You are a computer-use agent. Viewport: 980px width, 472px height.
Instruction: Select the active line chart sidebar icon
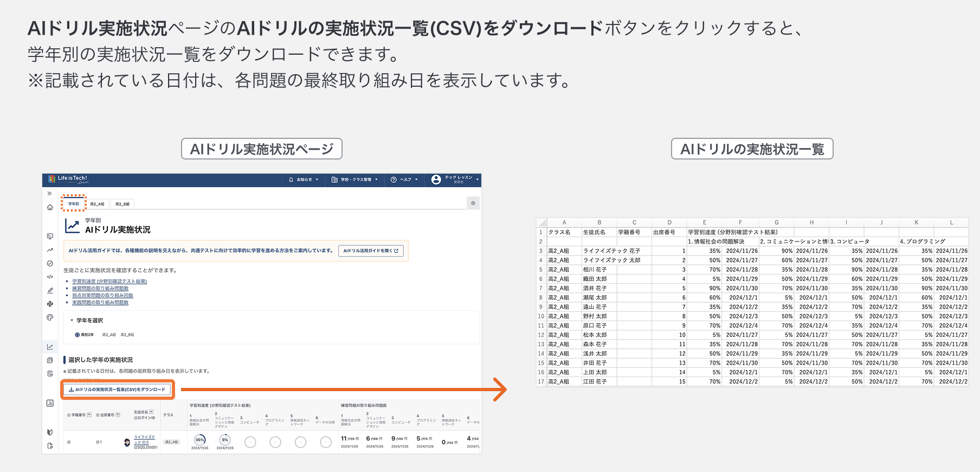pos(50,347)
